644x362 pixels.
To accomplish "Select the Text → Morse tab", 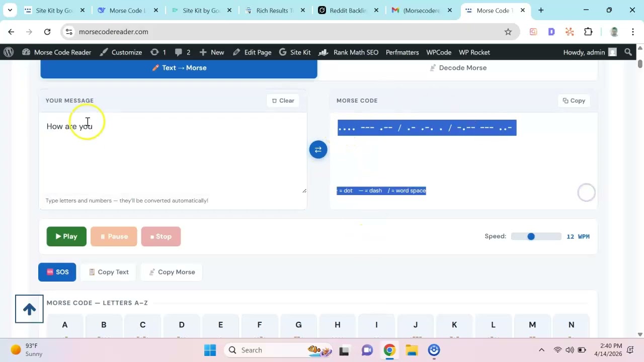I will [179, 68].
